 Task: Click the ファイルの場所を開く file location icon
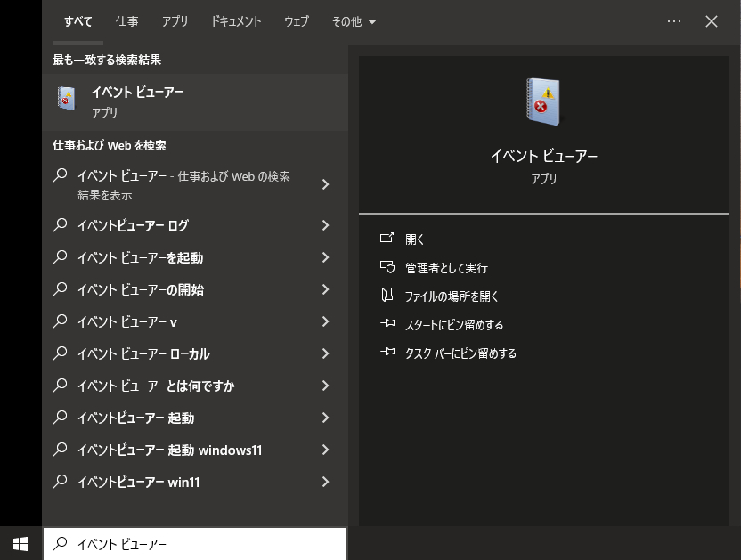(387, 296)
